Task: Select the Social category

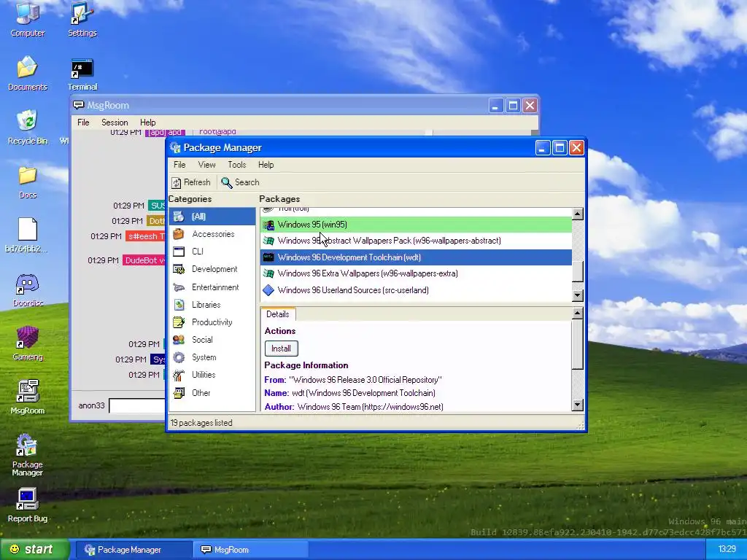Action: pyautogui.click(x=212, y=340)
